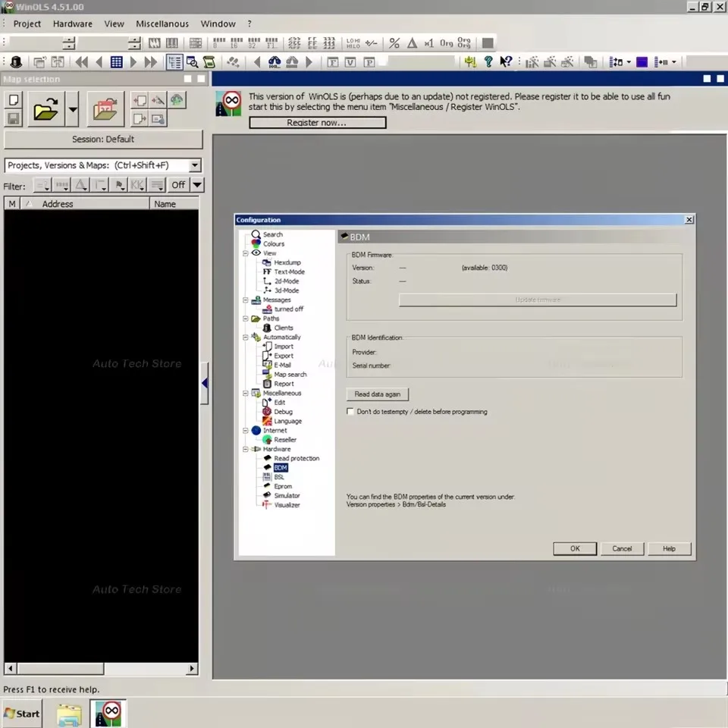Click the single Org original values icon
728x728 pixels.
[x=446, y=43]
